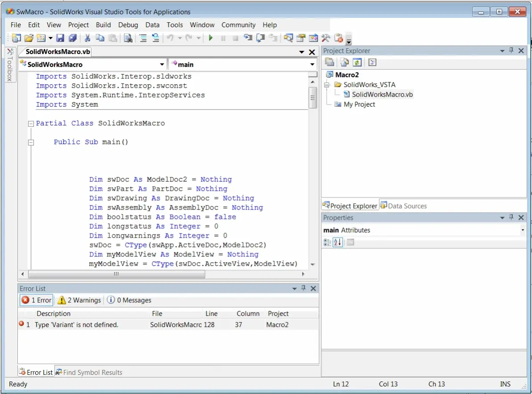Click View Code icon in Project Explorer

(x=372, y=62)
